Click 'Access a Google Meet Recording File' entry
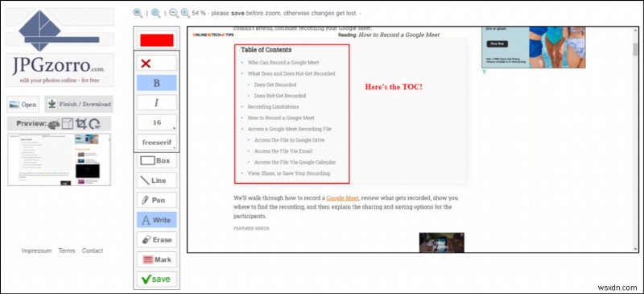 click(x=290, y=129)
